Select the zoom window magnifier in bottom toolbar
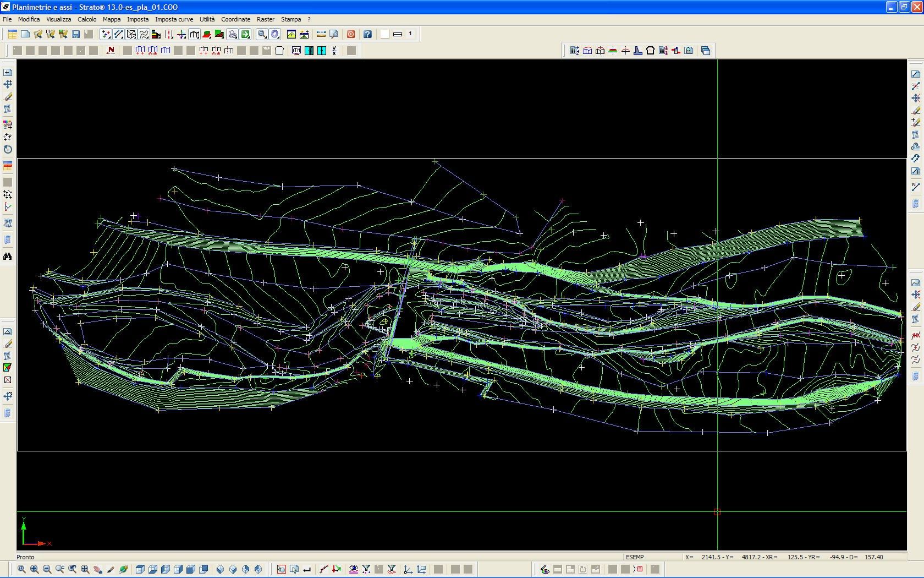The height and width of the screenshot is (578, 924). [21, 569]
